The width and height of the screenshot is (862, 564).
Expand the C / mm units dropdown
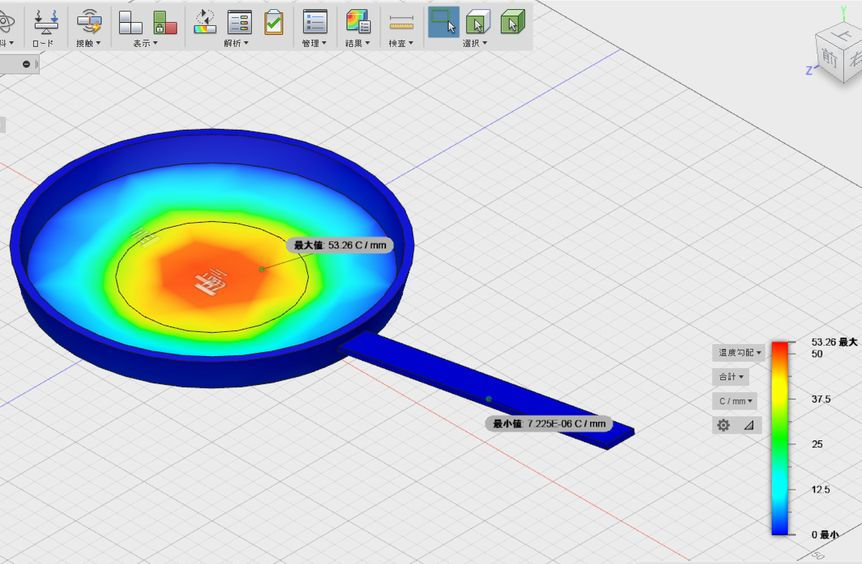pyautogui.click(x=735, y=401)
